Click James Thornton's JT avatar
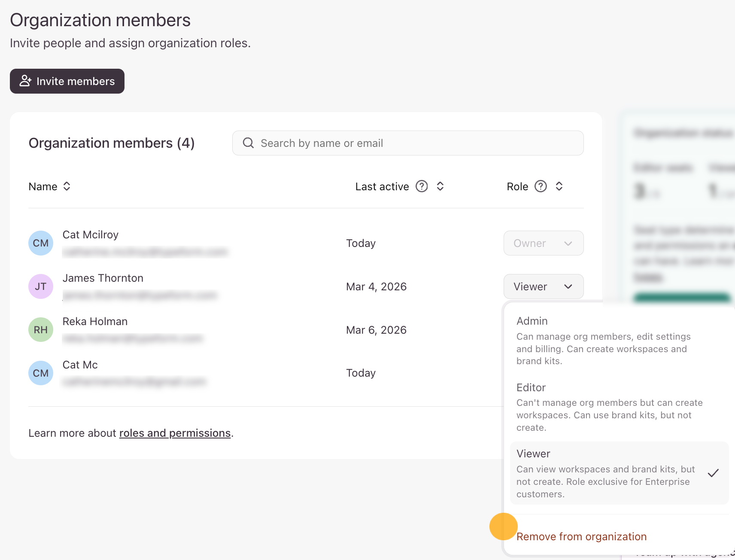 [x=41, y=286]
